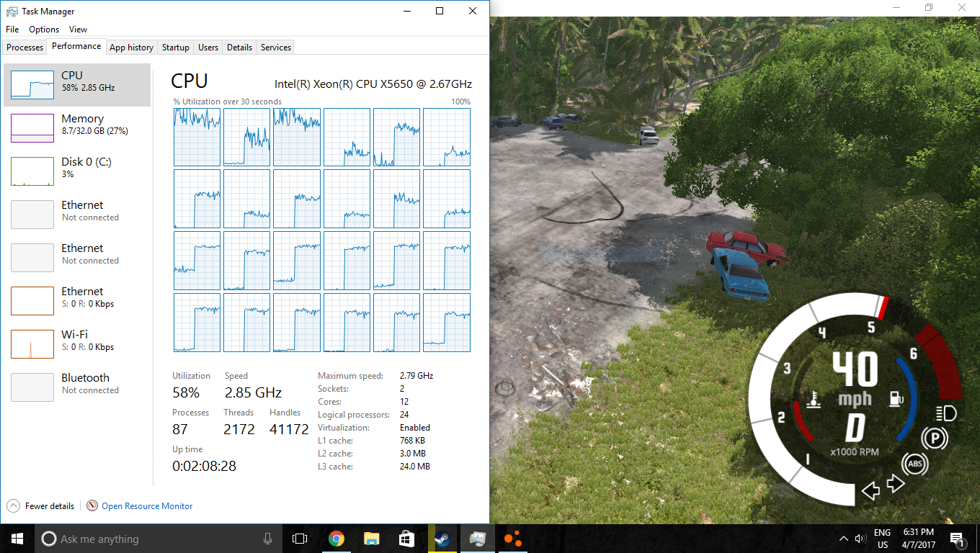Open Resource Monitor link
980x553 pixels.
click(x=147, y=506)
